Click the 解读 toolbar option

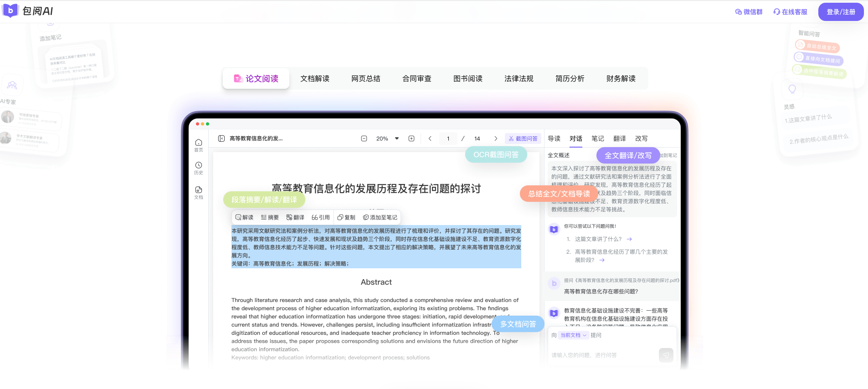pyautogui.click(x=245, y=217)
